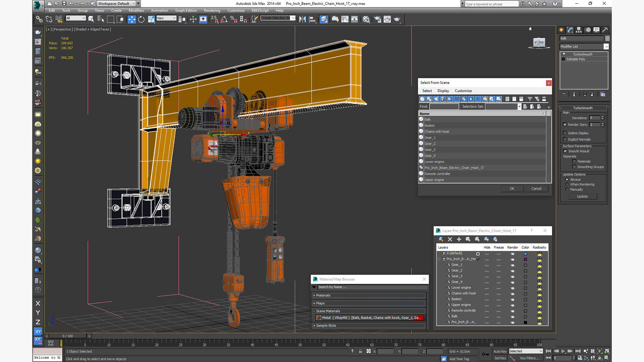This screenshot has height=362, width=644.
Task: Open Create Selection Set dropdown
Action: click(278, 18)
